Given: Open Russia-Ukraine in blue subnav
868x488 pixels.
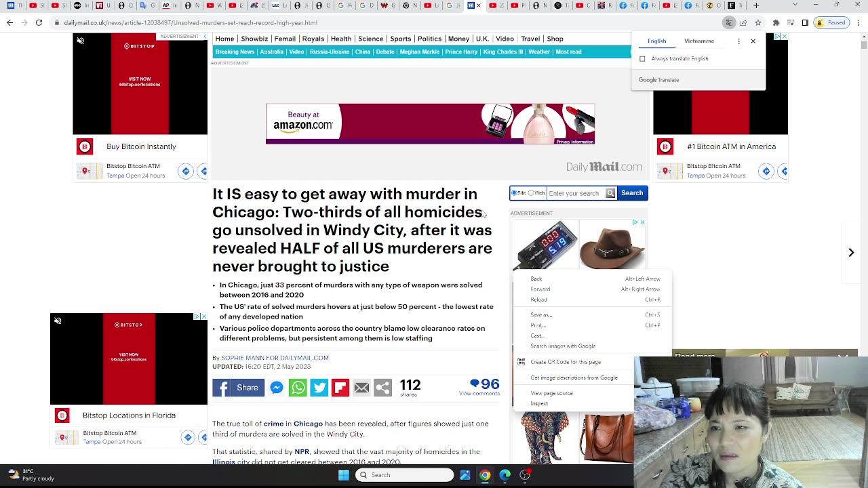Looking at the screenshot, I should click(330, 52).
